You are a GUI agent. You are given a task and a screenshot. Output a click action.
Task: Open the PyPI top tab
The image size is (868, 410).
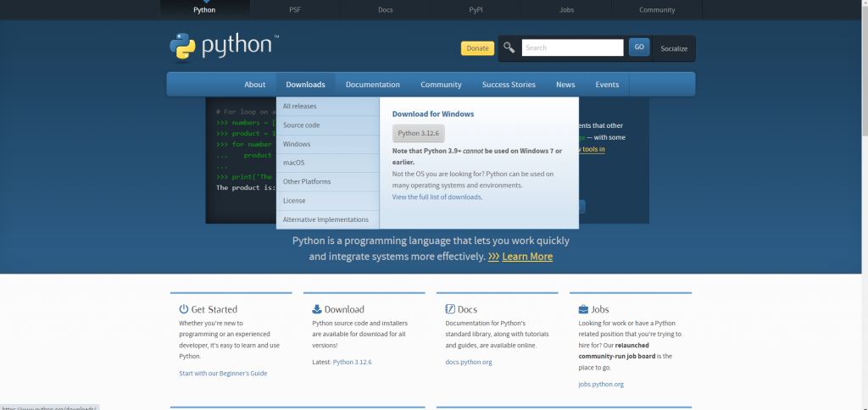pyautogui.click(x=476, y=10)
